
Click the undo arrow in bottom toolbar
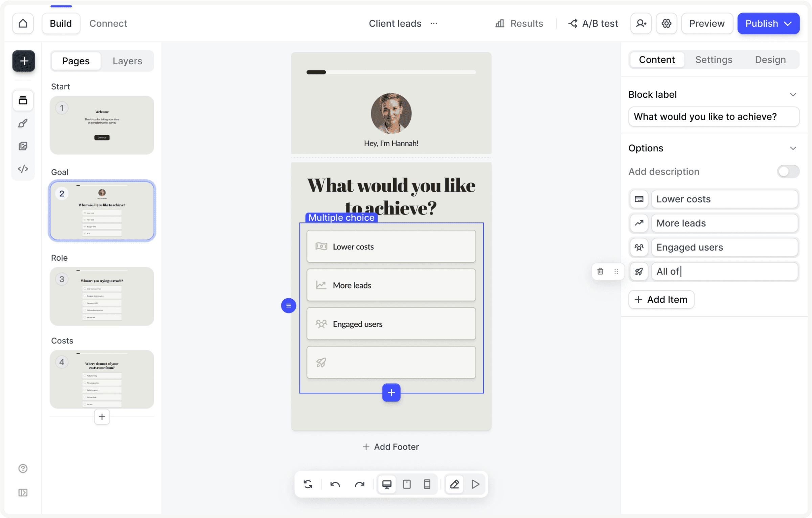point(335,484)
